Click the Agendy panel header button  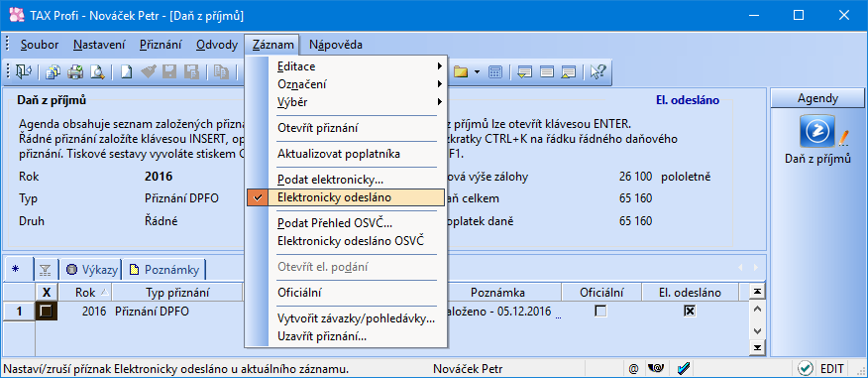coord(817,98)
